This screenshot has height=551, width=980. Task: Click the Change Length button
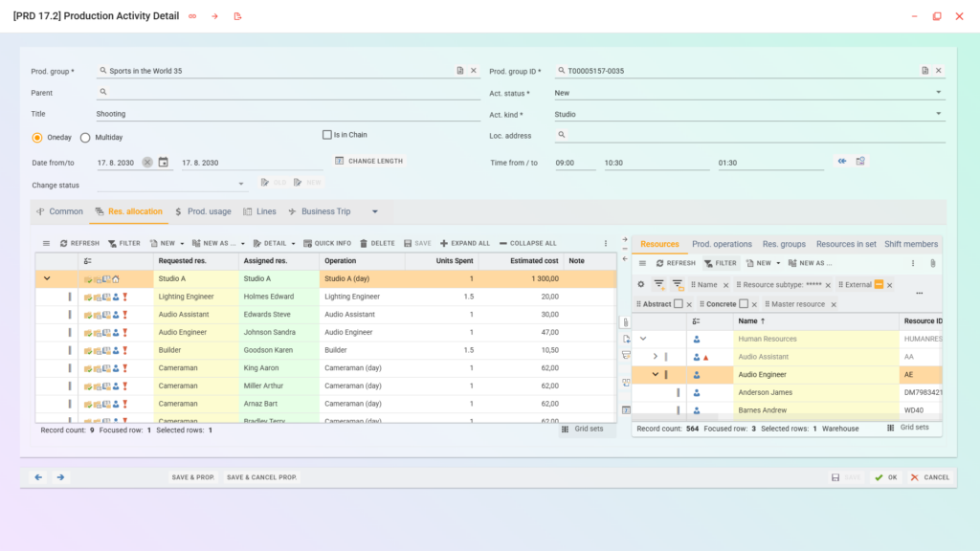tap(368, 162)
